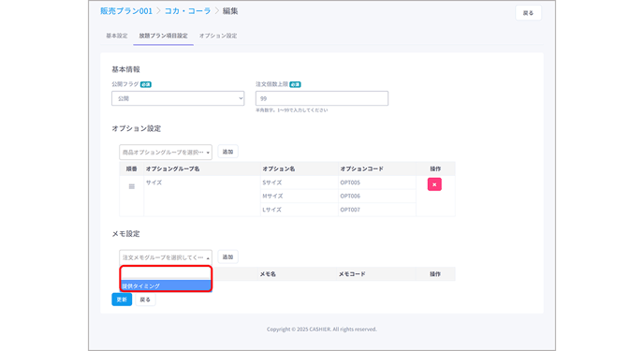The width and height of the screenshot is (644, 351).
Task: Click 追加 button in メモ設定
Action: click(228, 257)
